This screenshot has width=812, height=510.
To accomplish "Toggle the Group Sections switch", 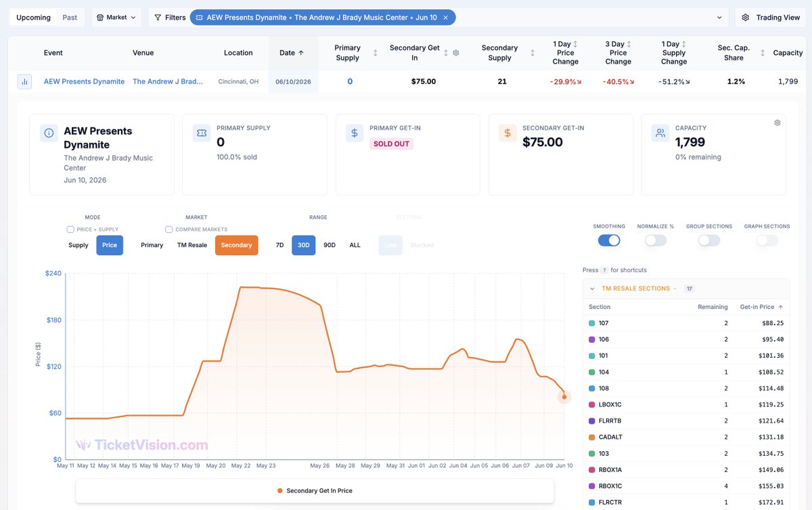I will point(709,240).
